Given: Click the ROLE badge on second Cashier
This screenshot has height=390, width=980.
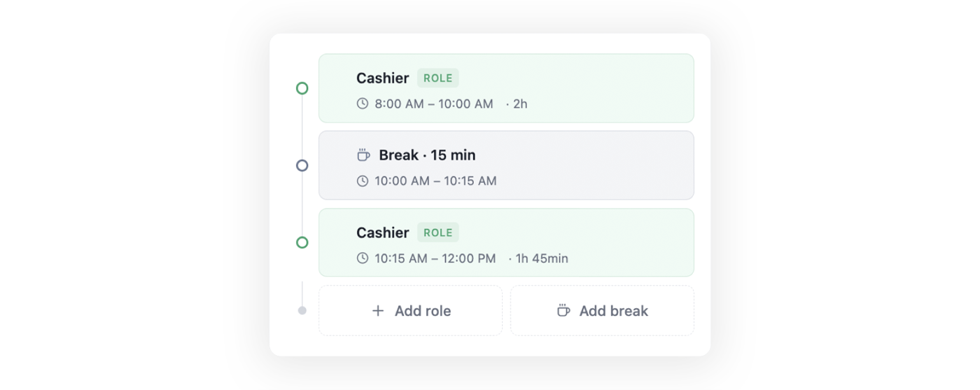Looking at the screenshot, I should pyautogui.click(x=438, y=232).
